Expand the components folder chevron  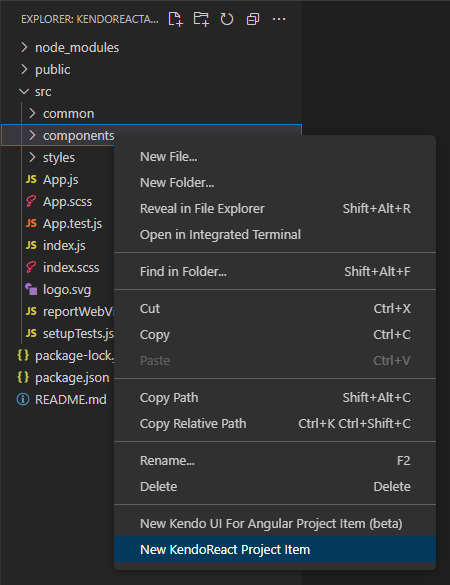click(x=32, y=135)
